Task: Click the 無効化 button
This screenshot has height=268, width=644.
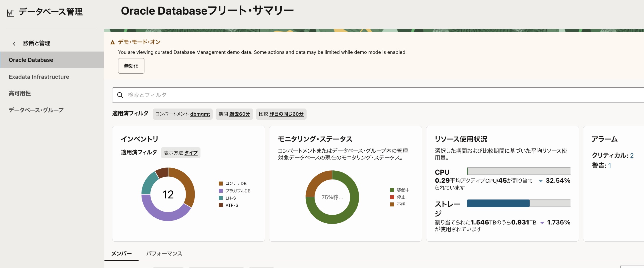Action: click(x=131, y=66)
